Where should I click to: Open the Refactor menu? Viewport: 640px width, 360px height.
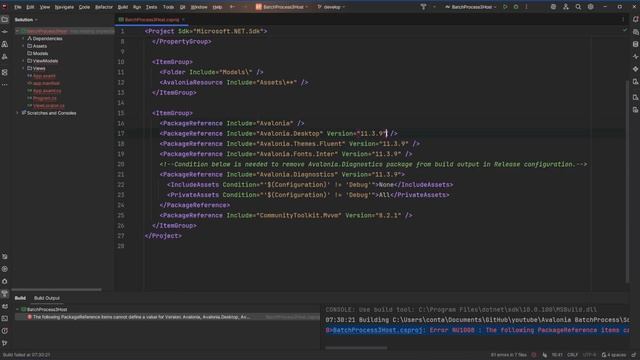point(104,7)
